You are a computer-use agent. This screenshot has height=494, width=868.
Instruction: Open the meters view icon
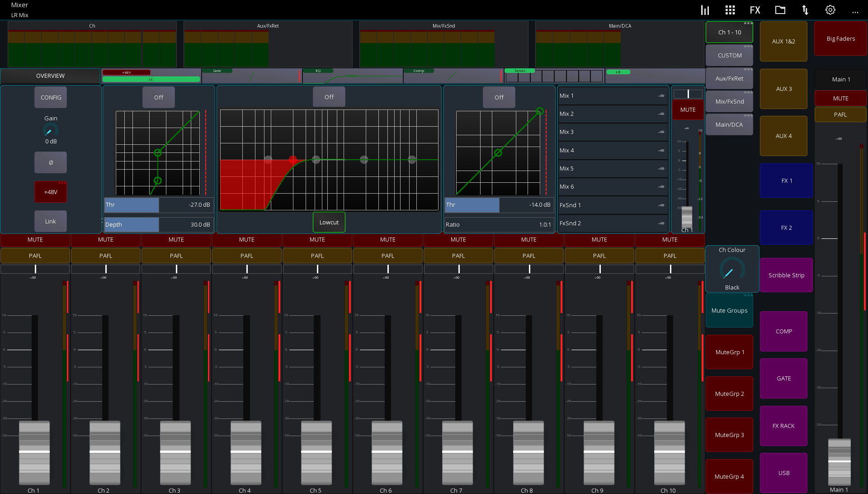tap(704, 9)
